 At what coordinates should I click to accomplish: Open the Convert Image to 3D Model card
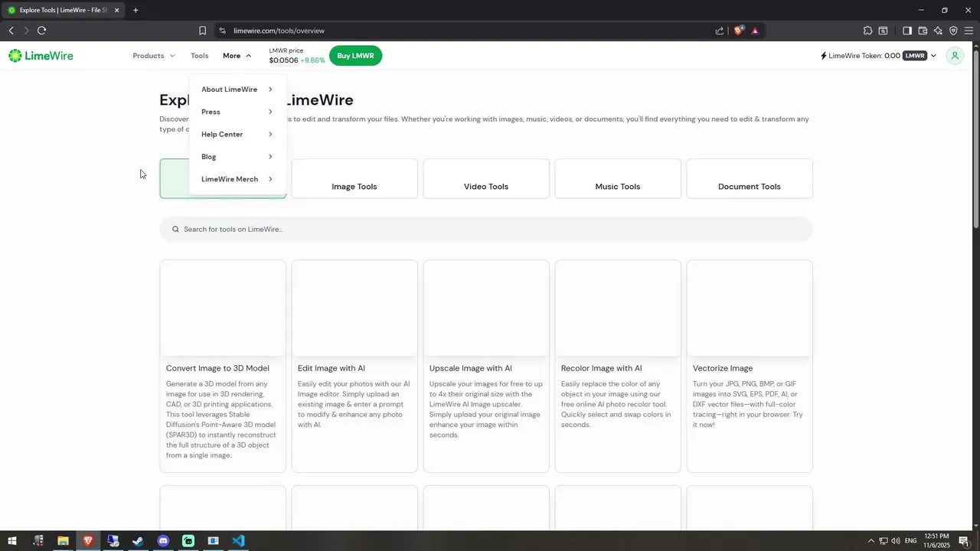[223, 366]
